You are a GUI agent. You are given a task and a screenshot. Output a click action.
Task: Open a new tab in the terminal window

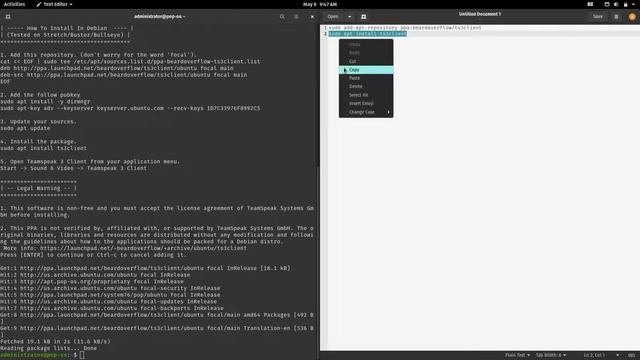pos(8,17)
